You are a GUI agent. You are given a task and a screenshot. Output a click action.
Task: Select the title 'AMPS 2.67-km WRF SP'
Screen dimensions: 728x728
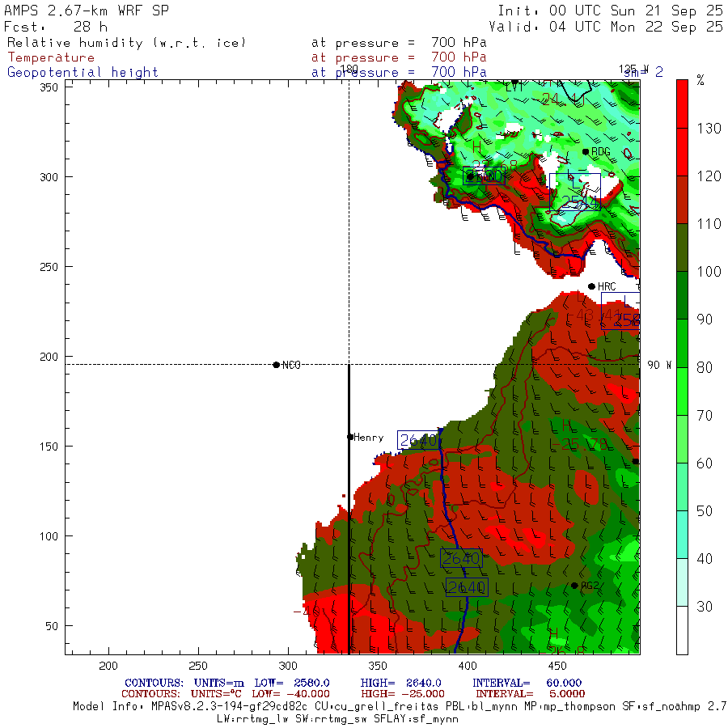click(x=87, y=11)
